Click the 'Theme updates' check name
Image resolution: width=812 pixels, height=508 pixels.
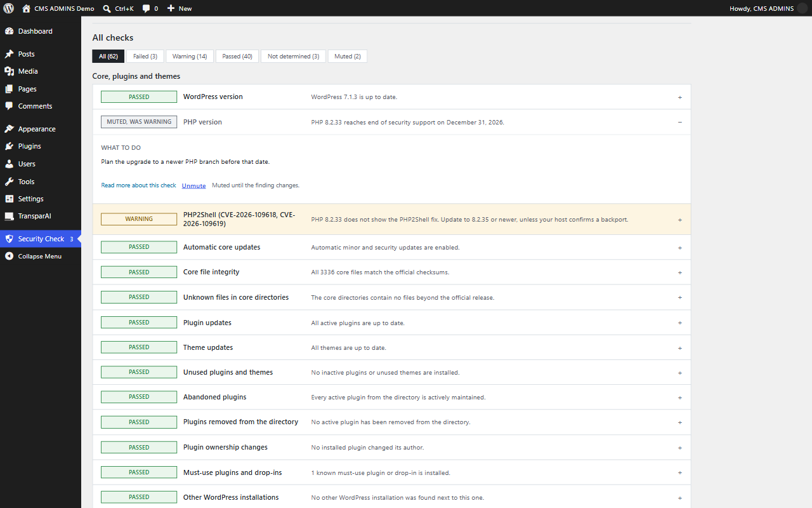point(208,347)
